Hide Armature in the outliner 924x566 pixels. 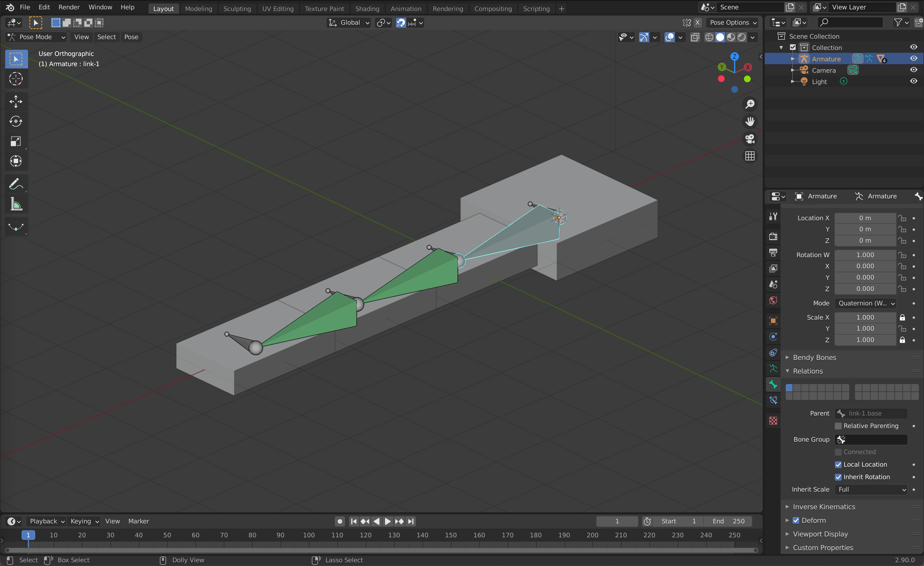913,58
